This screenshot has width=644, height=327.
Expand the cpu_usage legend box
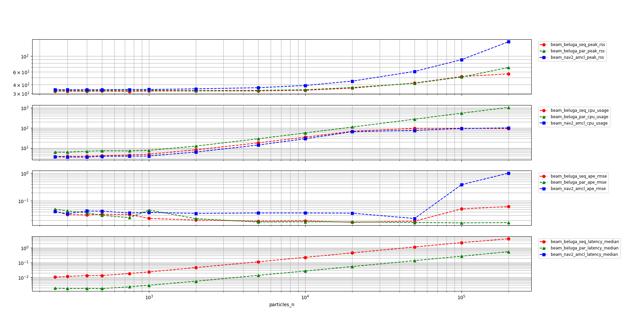tap(574, 116)
